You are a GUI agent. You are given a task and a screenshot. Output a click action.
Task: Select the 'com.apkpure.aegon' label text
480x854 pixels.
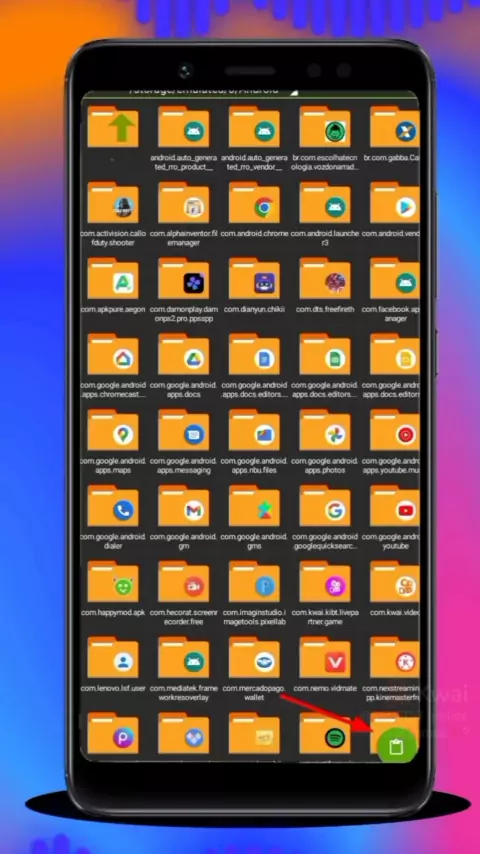click(113, 309)
